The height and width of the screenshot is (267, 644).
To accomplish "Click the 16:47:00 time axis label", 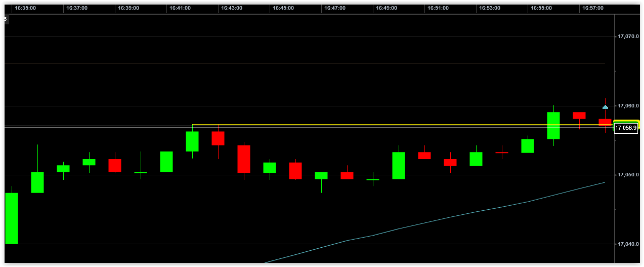I will point(334,8).
